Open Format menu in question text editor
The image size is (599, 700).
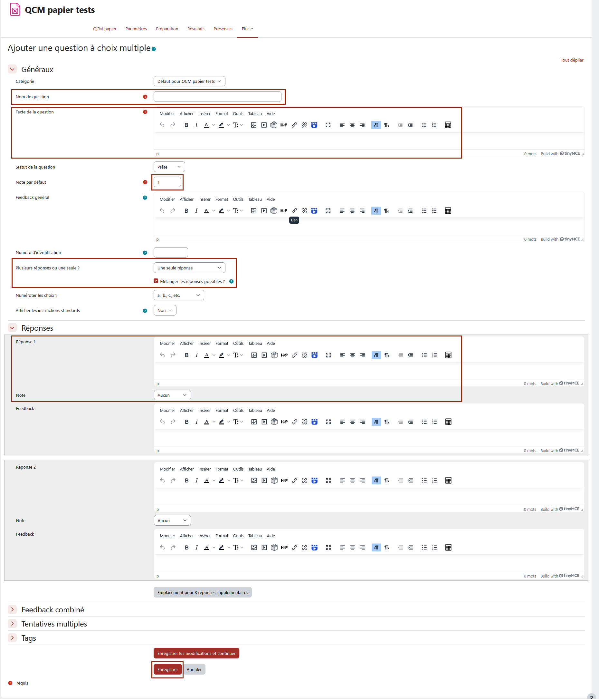[222, 114]
